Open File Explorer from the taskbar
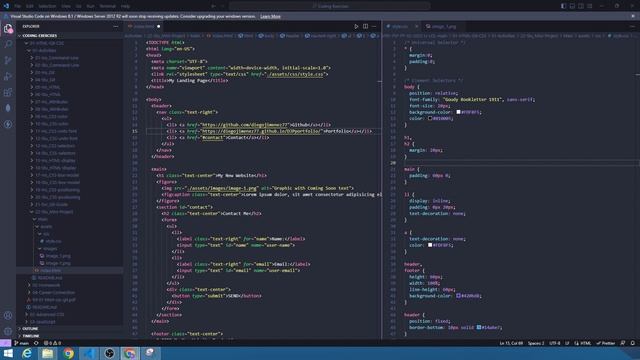The image size is (640, 360). pyautogui.click(x=47, y=353)
